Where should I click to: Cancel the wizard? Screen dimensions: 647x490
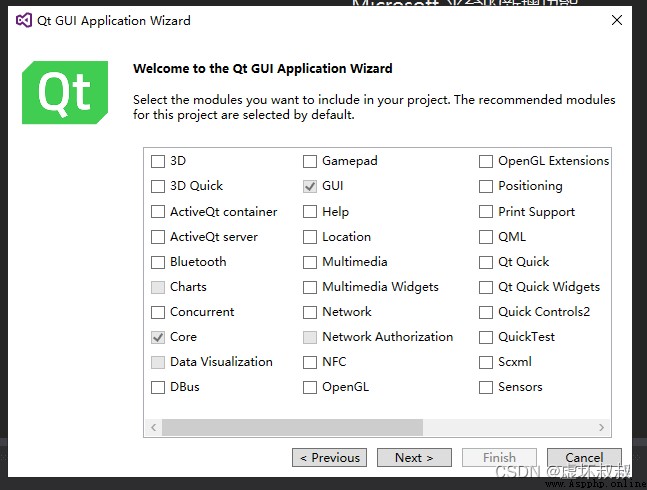pyautogui.click(x=584, y=457)
